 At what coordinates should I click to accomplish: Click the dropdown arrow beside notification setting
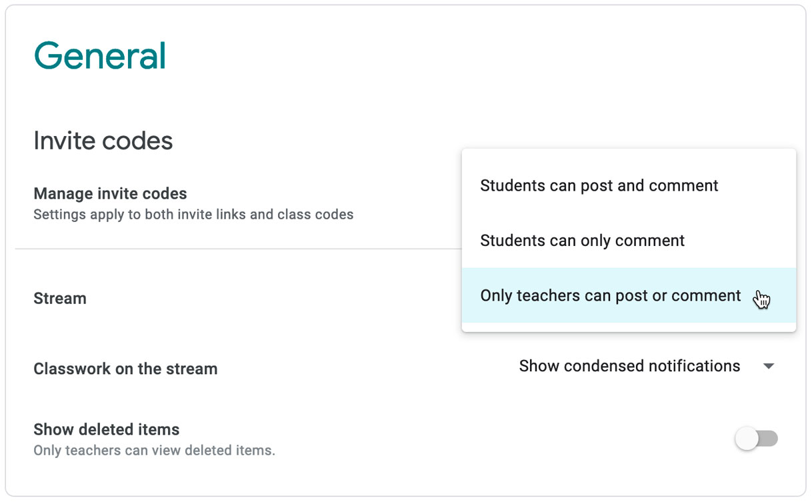point(769,366)
